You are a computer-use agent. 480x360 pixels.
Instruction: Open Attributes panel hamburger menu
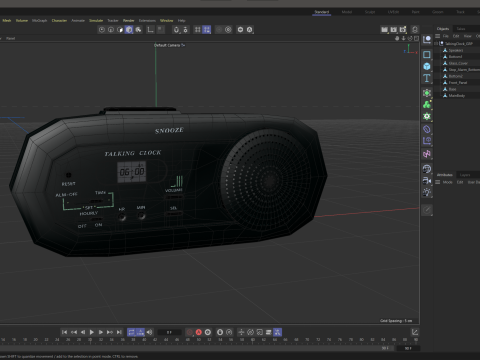tap(437, 182)
